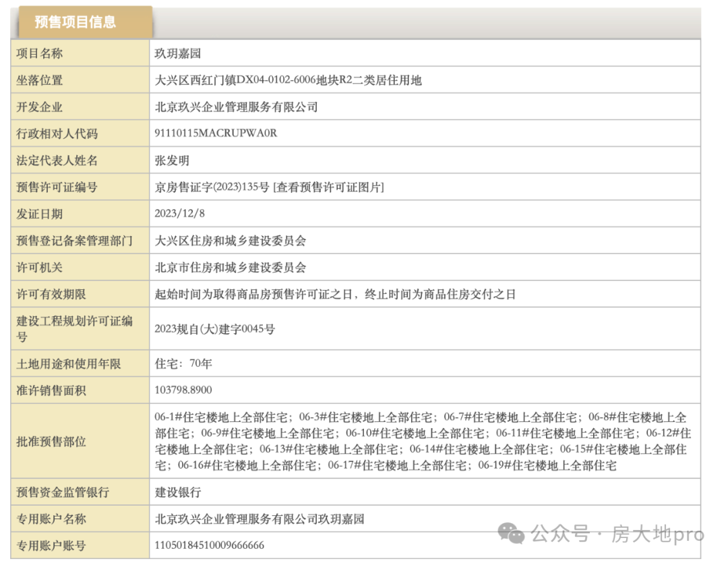Click the 预售许可证编号 label
The width and height of the screenshot is (728, 563).
(57, 187)
